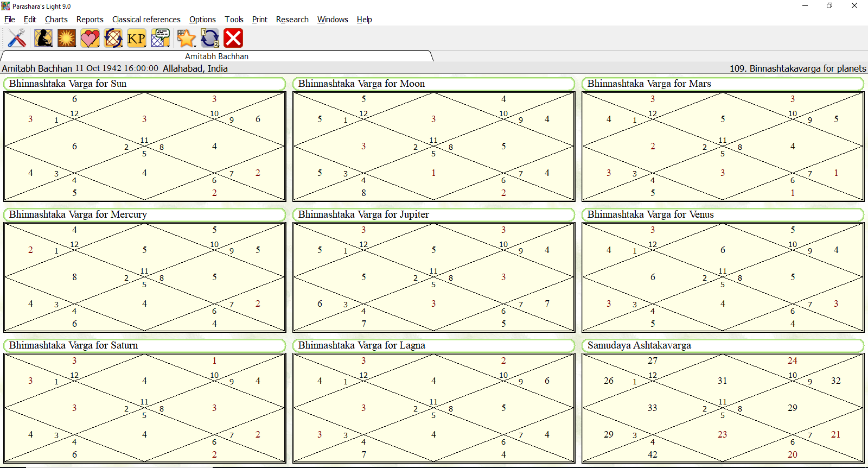
Task: Open the Tools menu
Action: [234, 20]
